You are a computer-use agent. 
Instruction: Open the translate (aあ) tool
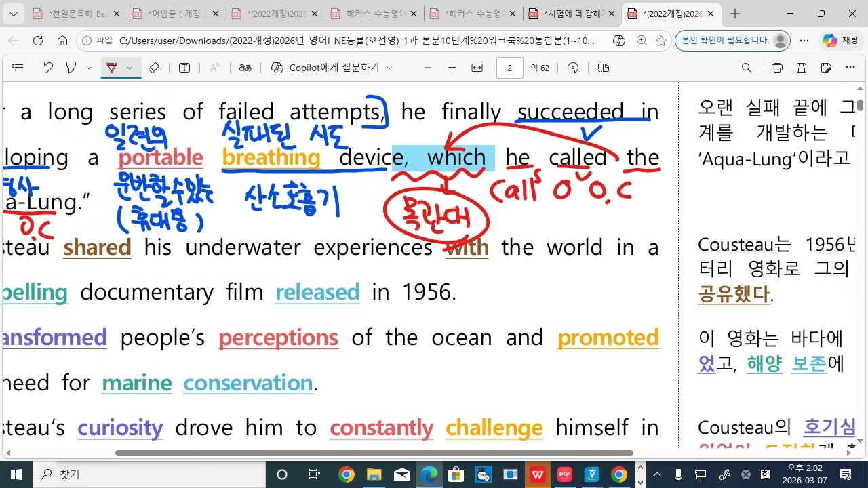click(245, 68)
